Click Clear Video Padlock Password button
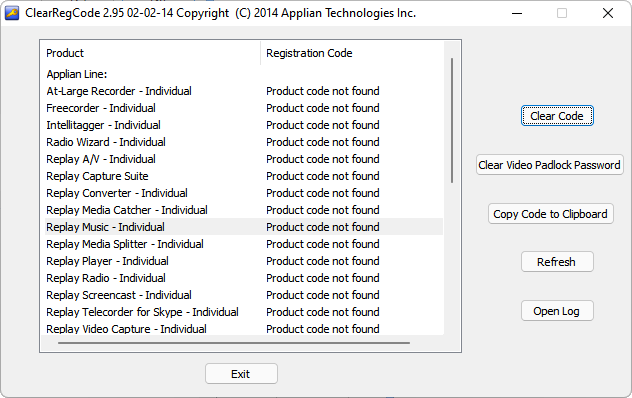 549,165
